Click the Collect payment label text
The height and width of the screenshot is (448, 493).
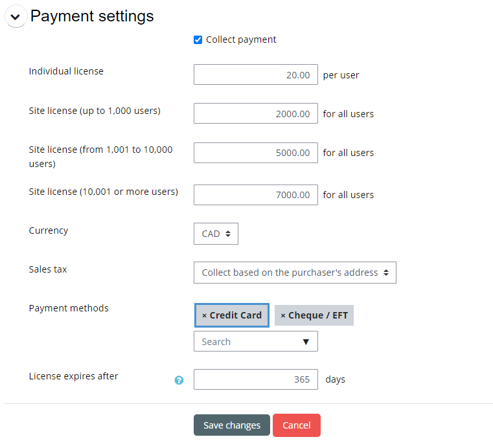(241, 40)
